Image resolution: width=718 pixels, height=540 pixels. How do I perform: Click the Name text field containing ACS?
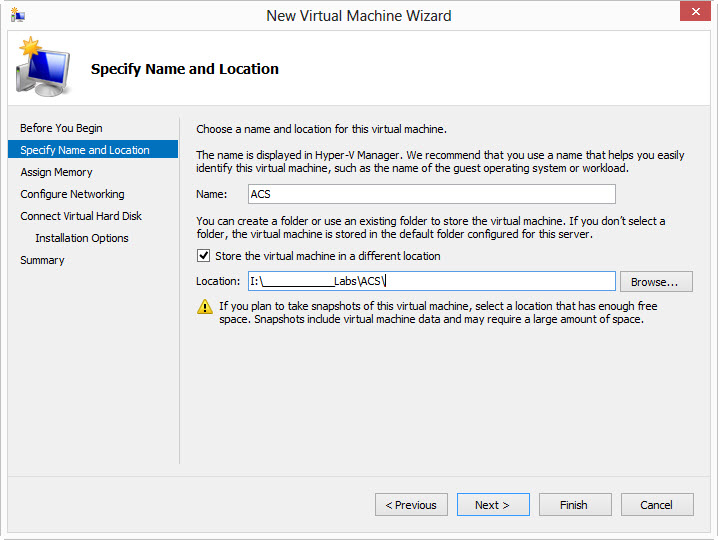coord(431,194)
